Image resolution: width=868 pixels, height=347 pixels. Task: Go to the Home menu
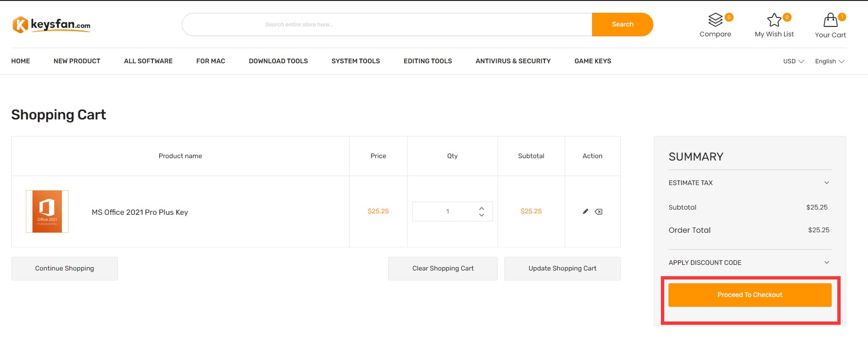pyautogui.click(x=21, y=61)
